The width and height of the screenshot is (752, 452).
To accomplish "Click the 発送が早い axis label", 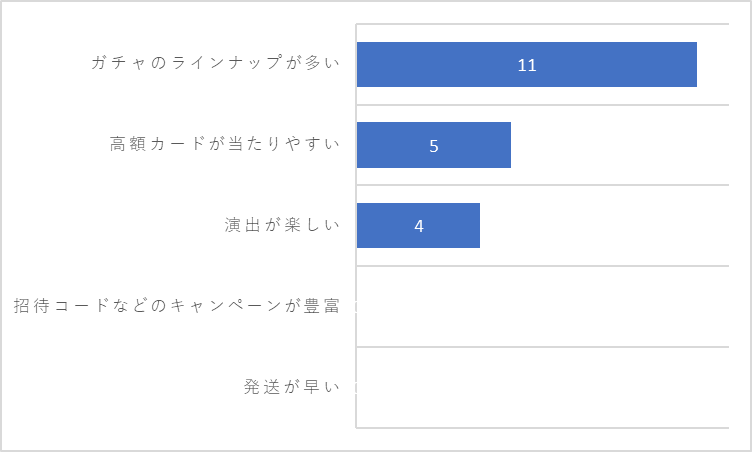I will (x=292, y=386).
